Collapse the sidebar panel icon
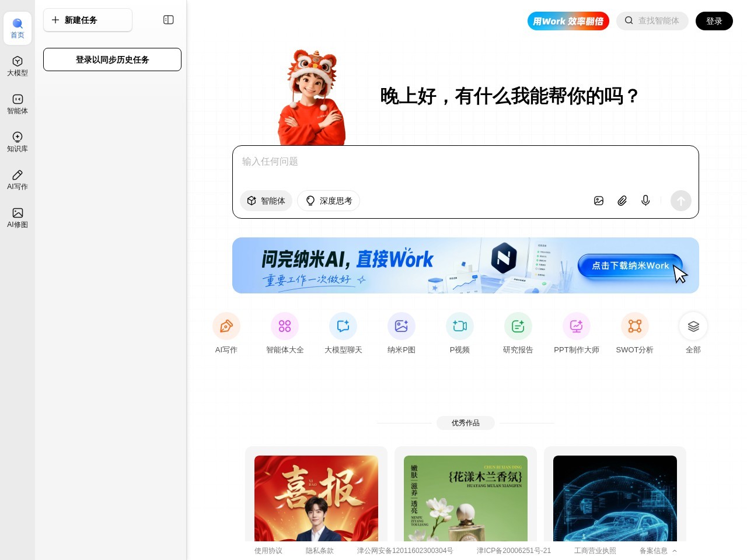The image size is (747, 560). pyautogui.click(x=169, y=20)
